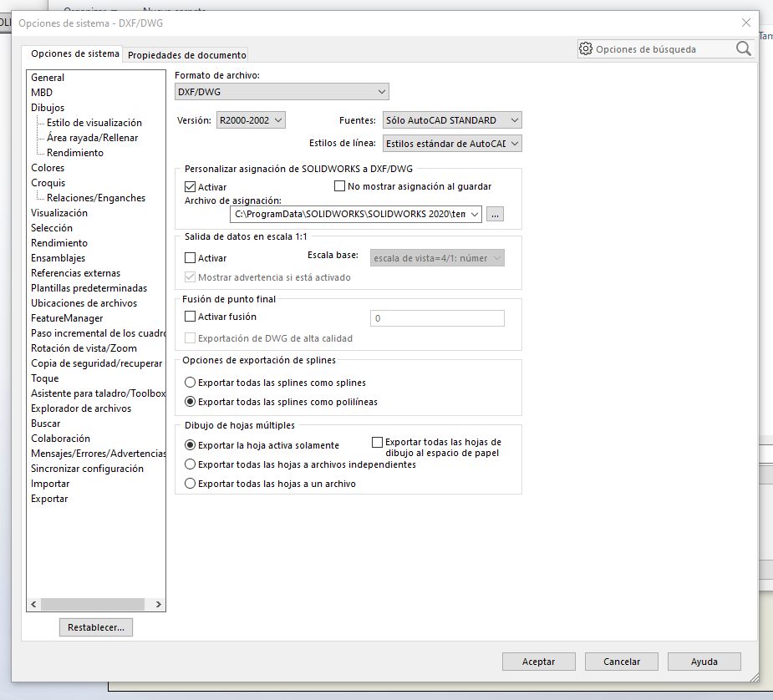The image size is (773, 700).
Task: Select FeatureManager category
Action: pyautogui.click(x=67, y=318)
